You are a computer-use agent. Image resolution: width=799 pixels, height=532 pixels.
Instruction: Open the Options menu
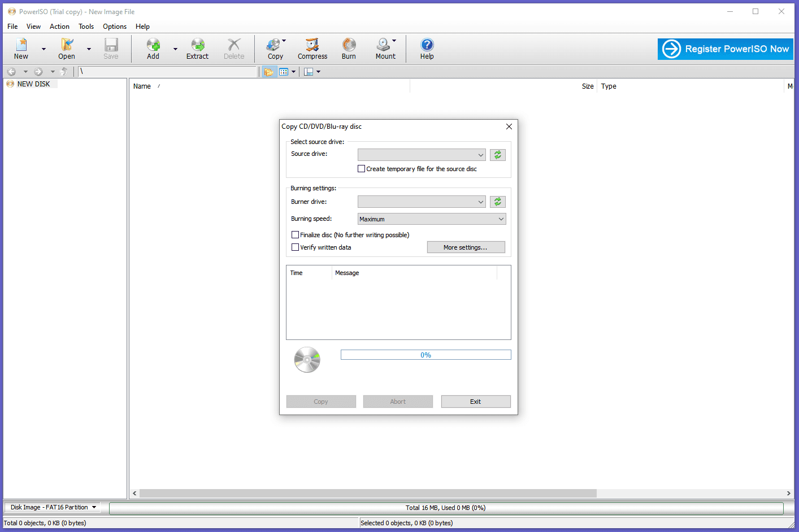pyautogui.click(x=115, y=27)
